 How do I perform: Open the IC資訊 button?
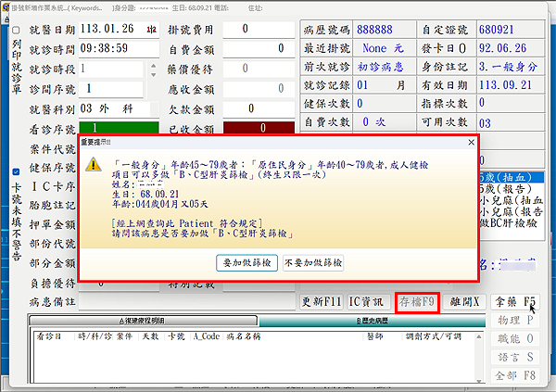point(368,301)
